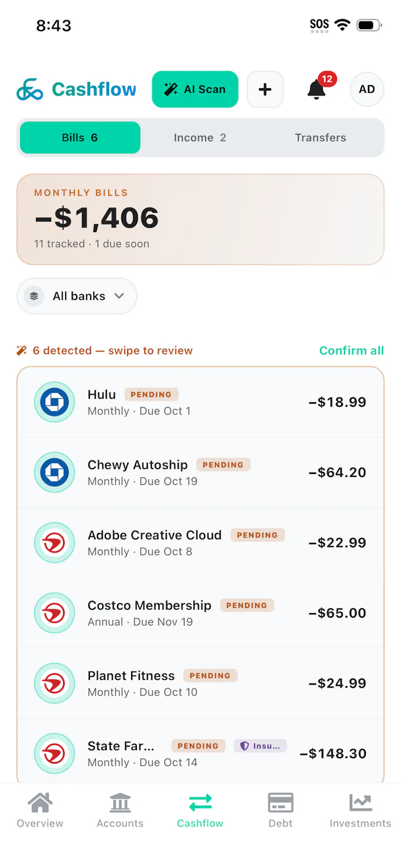Screen dimensions: 401x868
Task: Open the Accounts bank icon
Action: [120, 802]
